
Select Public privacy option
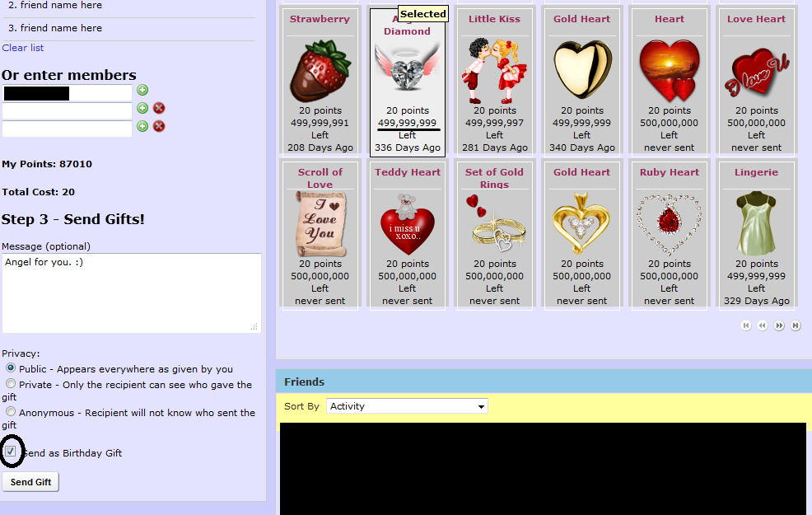pos(11,368)
